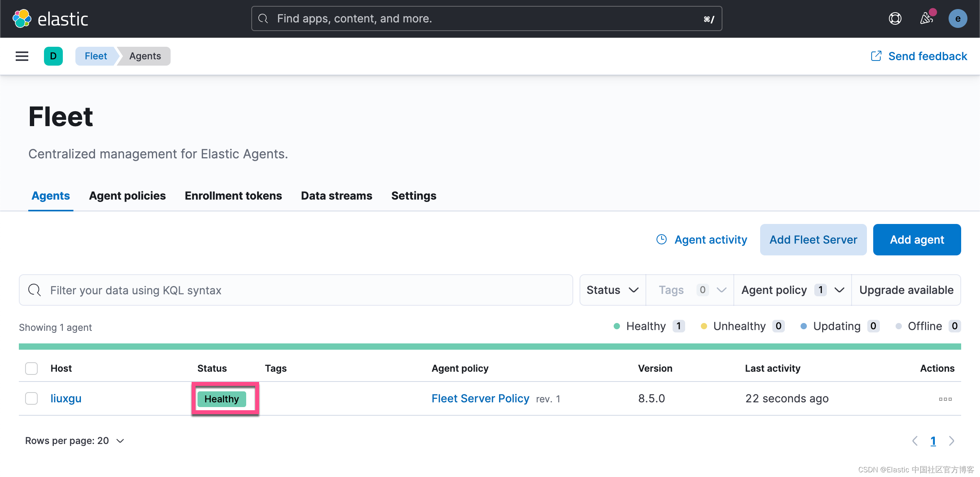Open the user avatar menu

(x=958, y=18)
